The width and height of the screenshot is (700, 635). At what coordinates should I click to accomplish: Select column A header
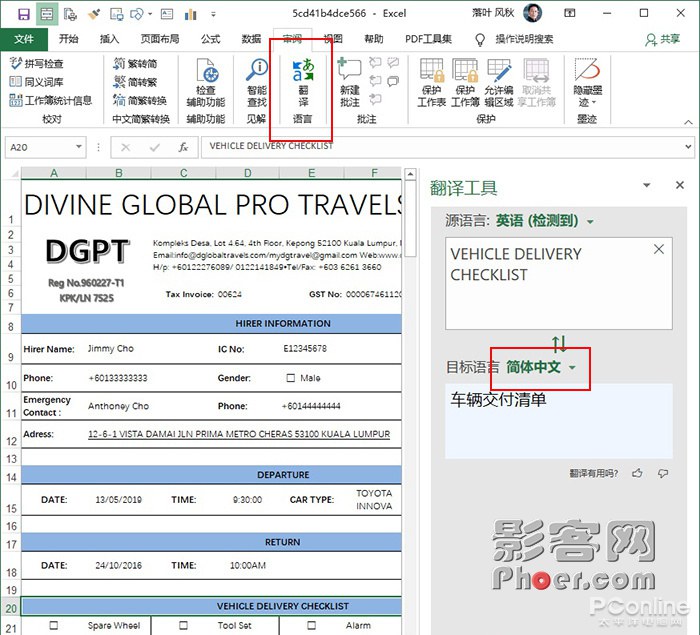point(54,173)
